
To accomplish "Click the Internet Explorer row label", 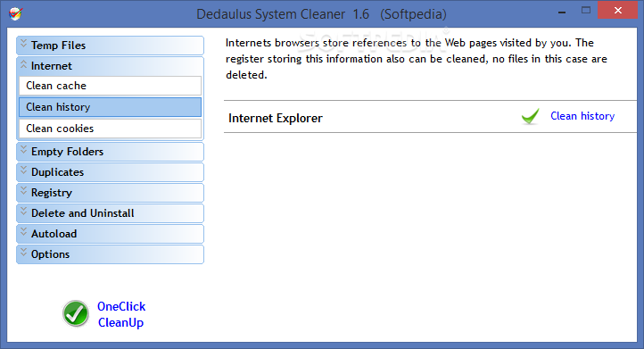I will coord(276,119).
